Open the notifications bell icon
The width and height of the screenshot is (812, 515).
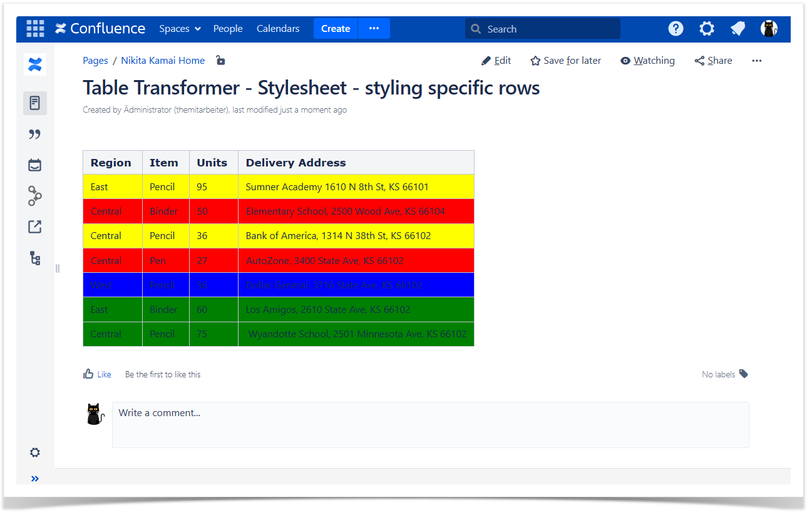point(737,29)
